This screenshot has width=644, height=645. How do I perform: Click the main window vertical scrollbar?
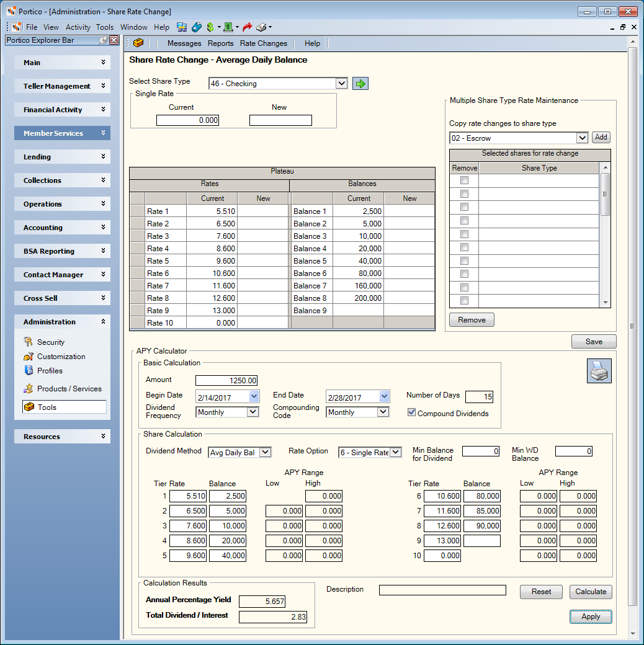pos(632,326)
